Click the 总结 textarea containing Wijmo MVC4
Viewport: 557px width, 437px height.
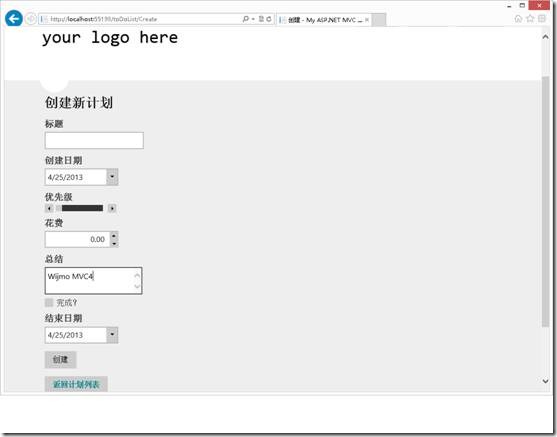coord(93,281)
